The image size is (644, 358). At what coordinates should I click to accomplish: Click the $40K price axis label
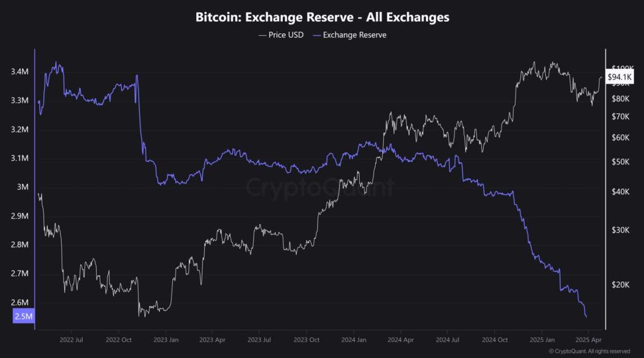[x=619, y=192]
